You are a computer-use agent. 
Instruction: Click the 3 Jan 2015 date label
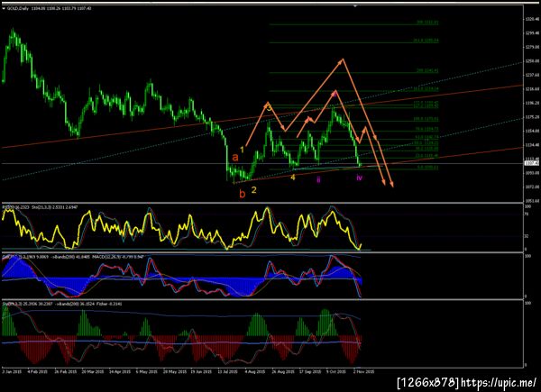pos(12,372)
